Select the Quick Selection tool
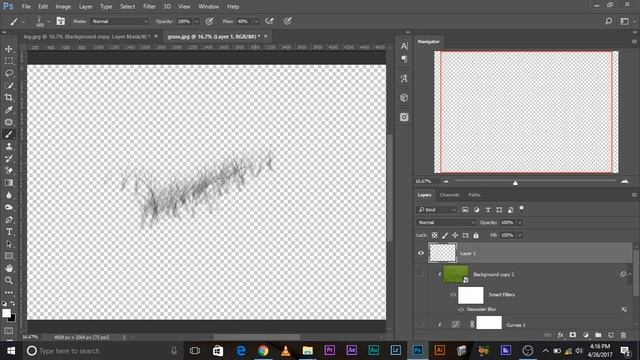 (x=9, y=85)
